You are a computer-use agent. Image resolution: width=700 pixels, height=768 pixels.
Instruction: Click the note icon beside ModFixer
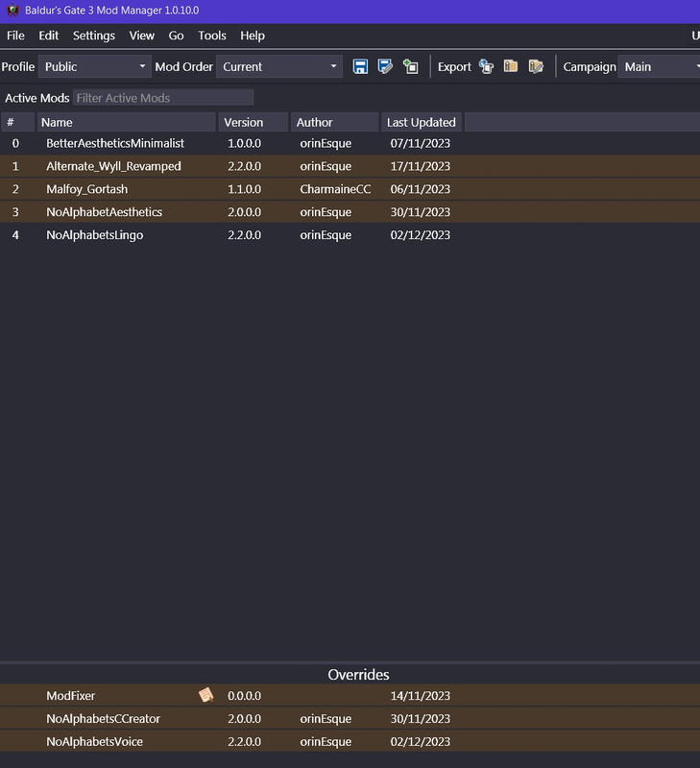(x=206, y=695)
